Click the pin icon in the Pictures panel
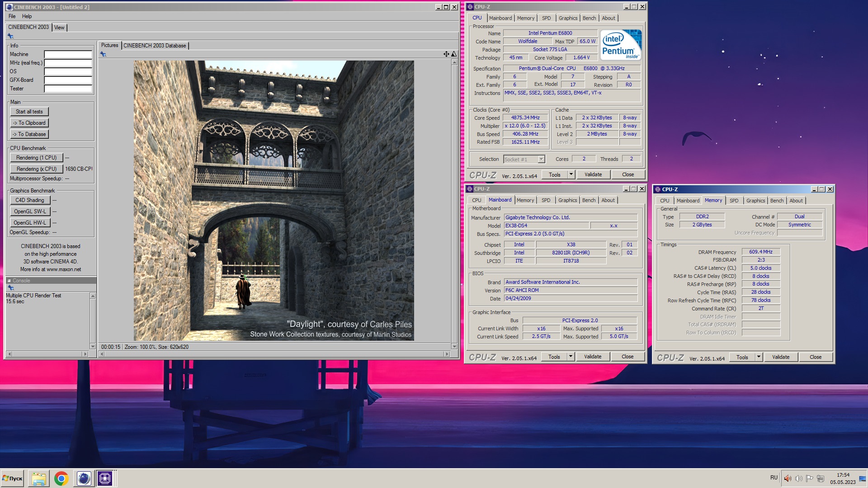The image size is (868, 488). pyautogui.click(x=103, y=54)
